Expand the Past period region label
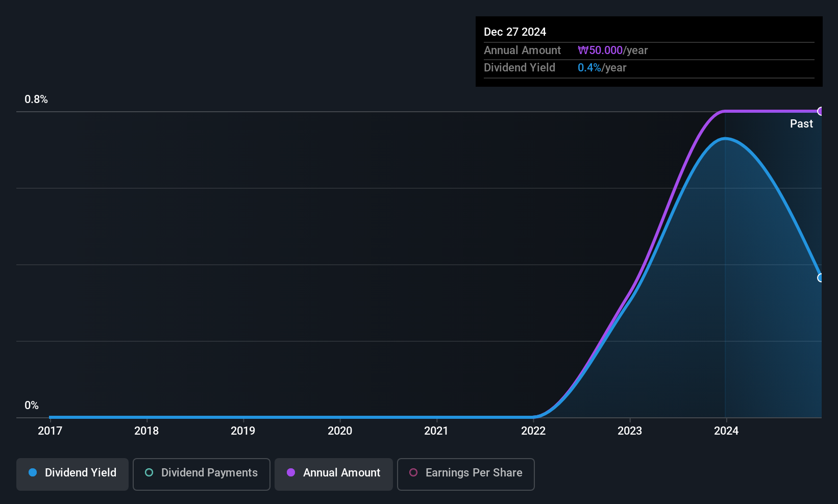The height and width of the screenshot is (504, 838). coord(801,123)
